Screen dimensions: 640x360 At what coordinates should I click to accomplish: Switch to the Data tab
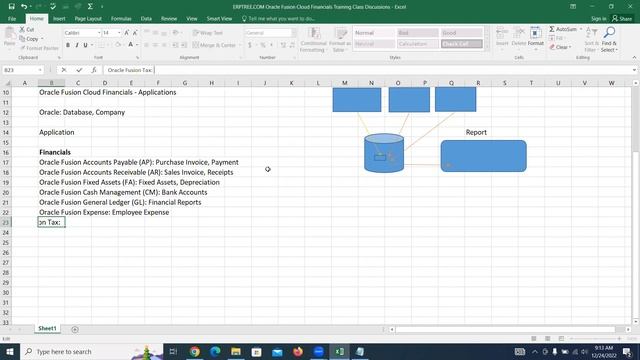146,19
